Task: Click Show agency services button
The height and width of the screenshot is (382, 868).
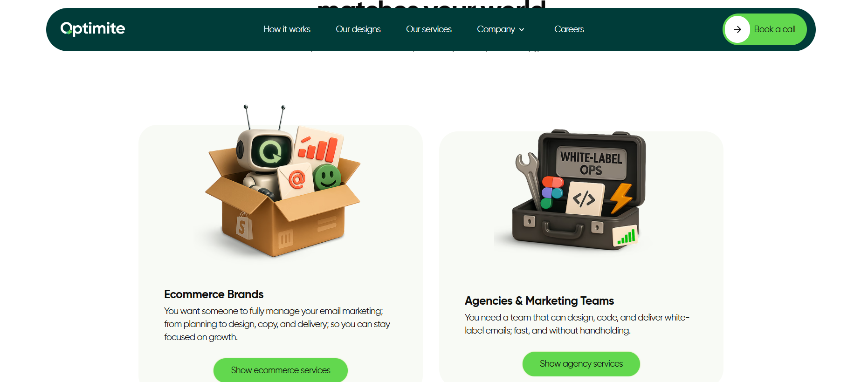Action: coord(581,364)
